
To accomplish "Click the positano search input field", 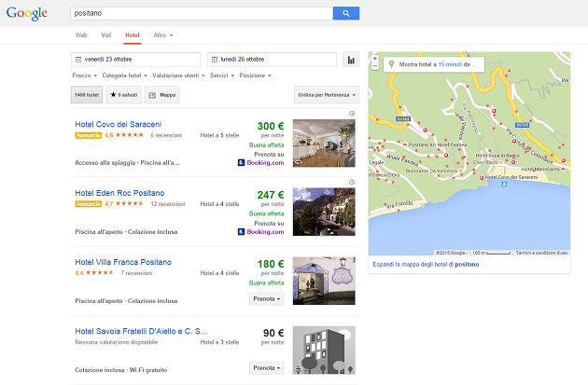I will coord(202,13).
